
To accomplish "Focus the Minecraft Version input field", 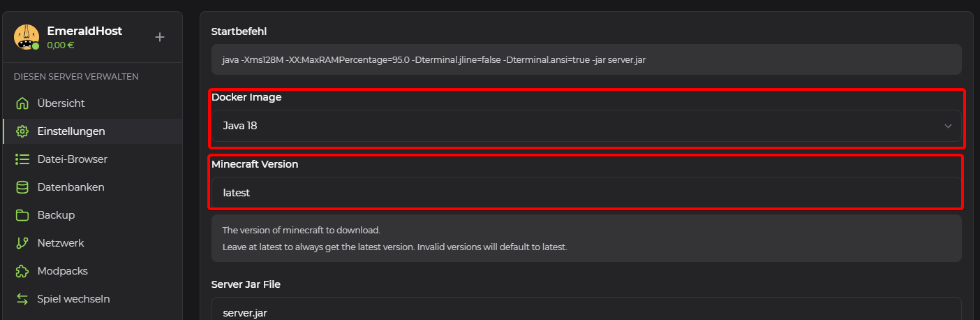I will [x=585, y=193].
